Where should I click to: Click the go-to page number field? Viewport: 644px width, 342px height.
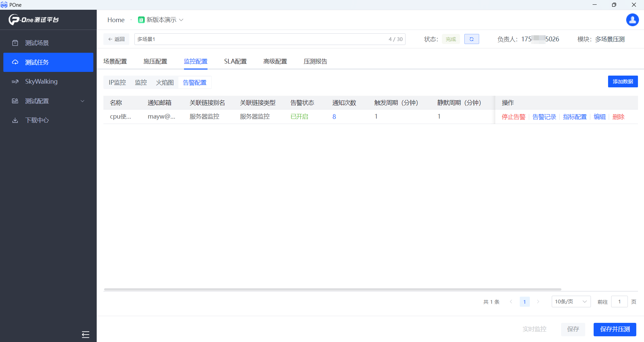click(619, 302)
